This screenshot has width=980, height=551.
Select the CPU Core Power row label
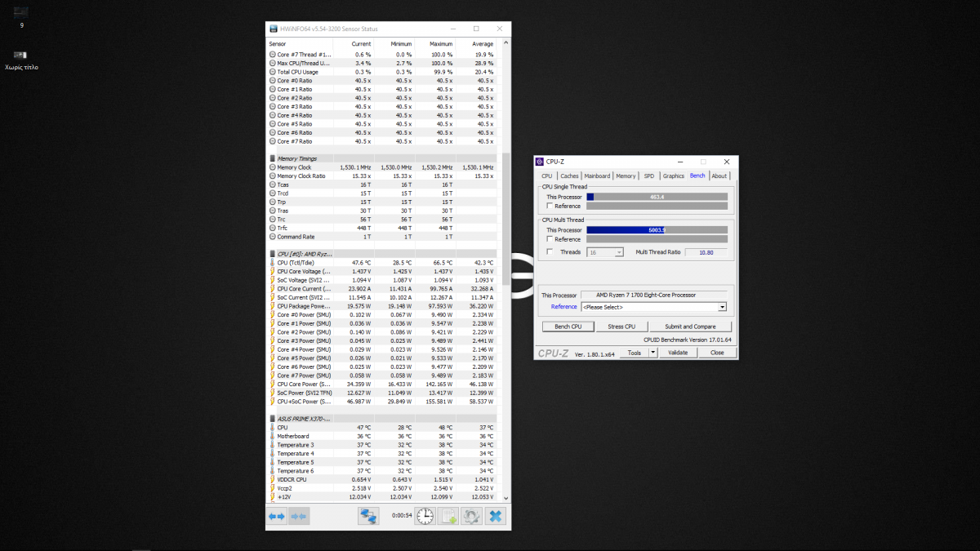(x=304, y=384)
